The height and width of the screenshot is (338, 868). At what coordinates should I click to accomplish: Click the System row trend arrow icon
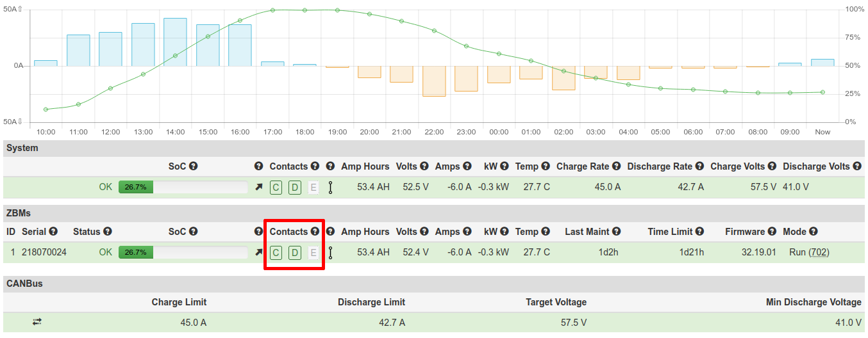tap(259, 187)
